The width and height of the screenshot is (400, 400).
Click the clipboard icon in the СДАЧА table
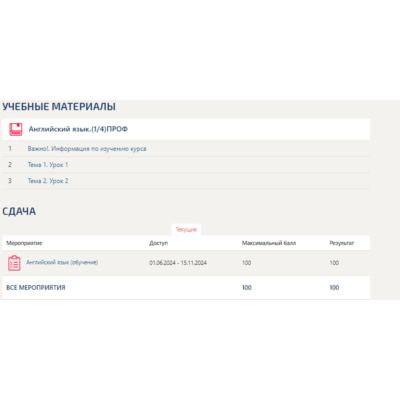click(x=14, y=263)
